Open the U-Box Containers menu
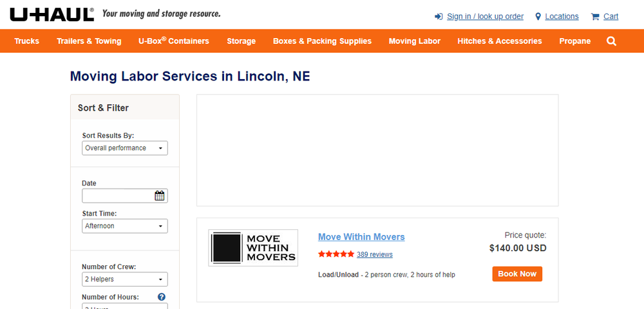The height and width of the screenshot is (309, 644). coord(174,41)
